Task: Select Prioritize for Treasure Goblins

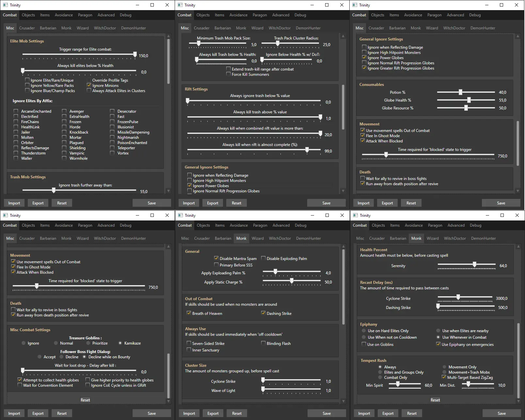Action: coord(88,343)
